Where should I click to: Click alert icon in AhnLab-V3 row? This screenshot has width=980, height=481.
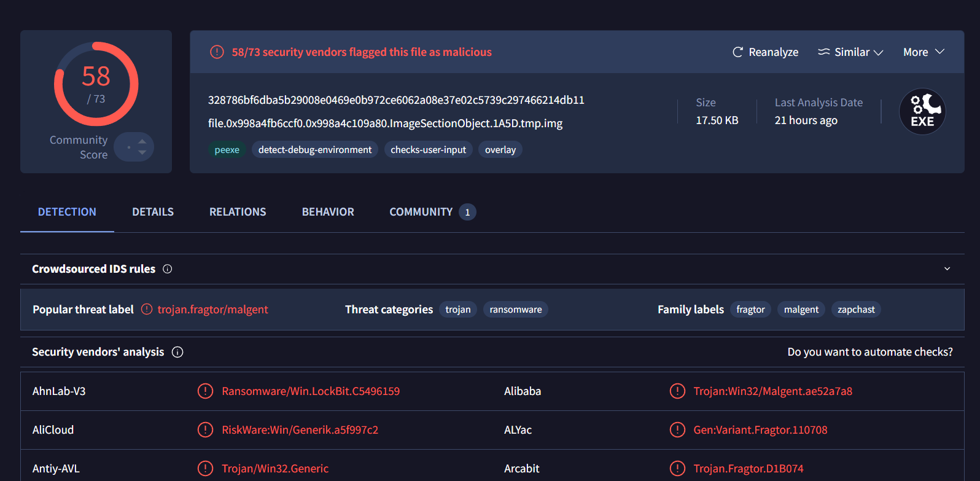205,391
